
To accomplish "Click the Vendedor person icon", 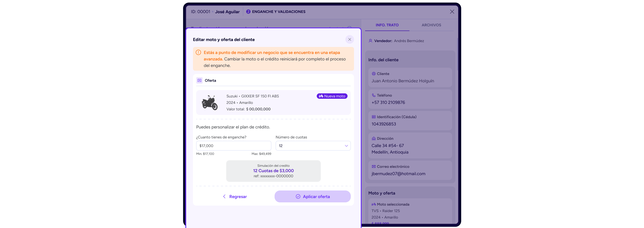I will tap(371, 41).
